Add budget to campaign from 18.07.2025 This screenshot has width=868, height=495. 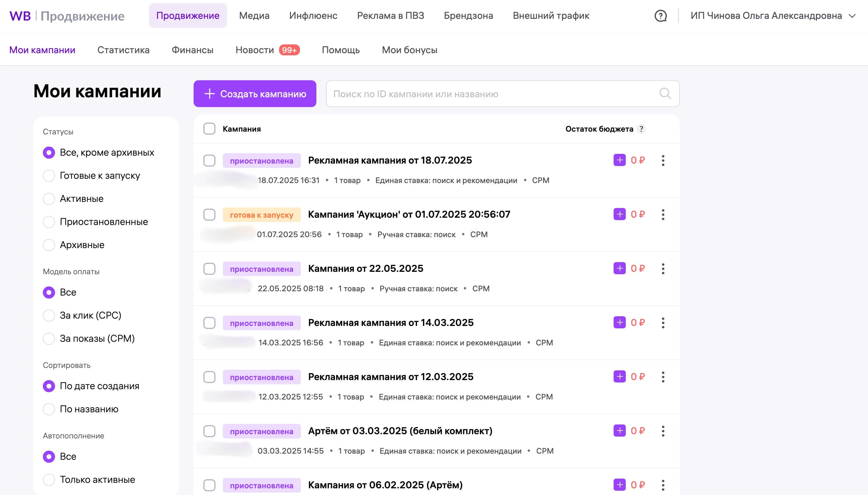coord(619,160)
